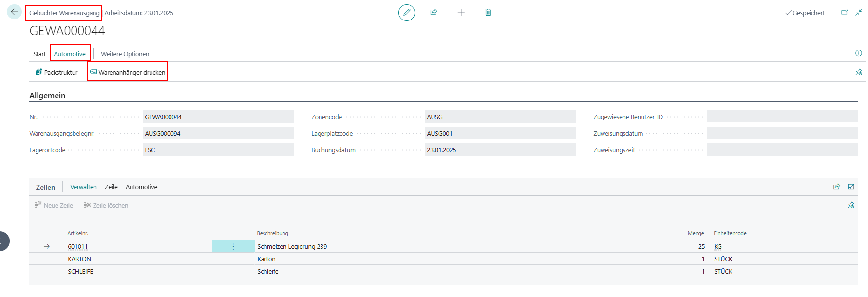The height and width of the screenshot is (297, 868).
Task: Open page in new window icon
Action: 845,12
